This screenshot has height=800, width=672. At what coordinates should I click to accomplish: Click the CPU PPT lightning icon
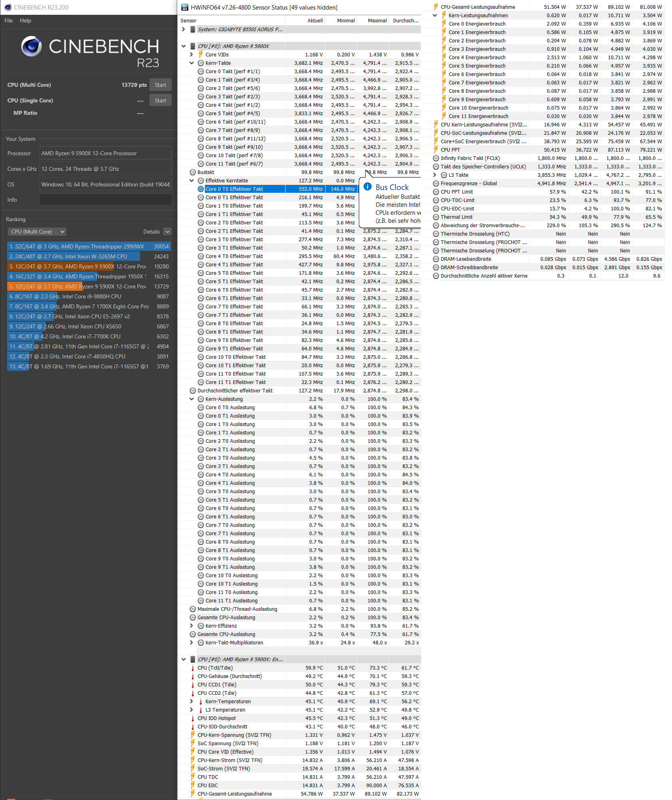[x=436, y=150]
